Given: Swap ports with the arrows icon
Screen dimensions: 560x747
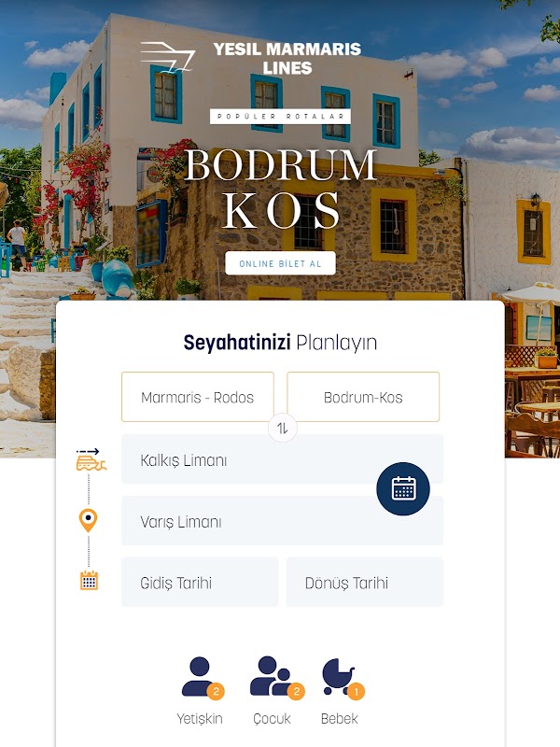Looking at the screenshot, I should coord(283,428).
